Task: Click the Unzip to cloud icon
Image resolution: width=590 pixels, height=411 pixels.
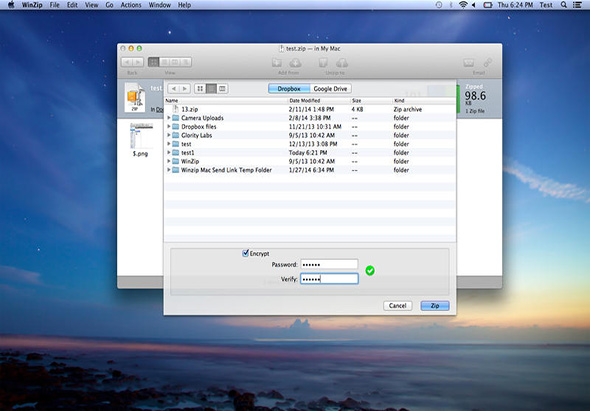Action: (x=342, y=62)
